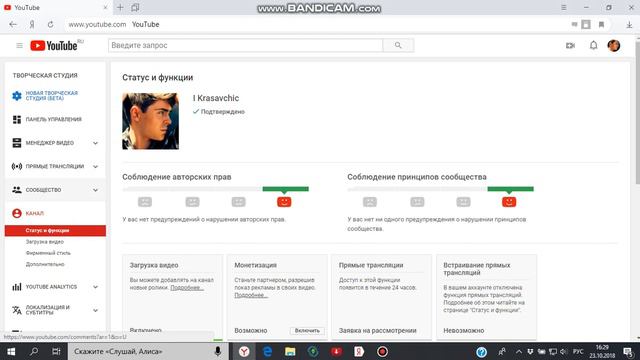Click the Alice microphone icon
The width and height of the screenshot is (640, 360).
click(218, 351)
